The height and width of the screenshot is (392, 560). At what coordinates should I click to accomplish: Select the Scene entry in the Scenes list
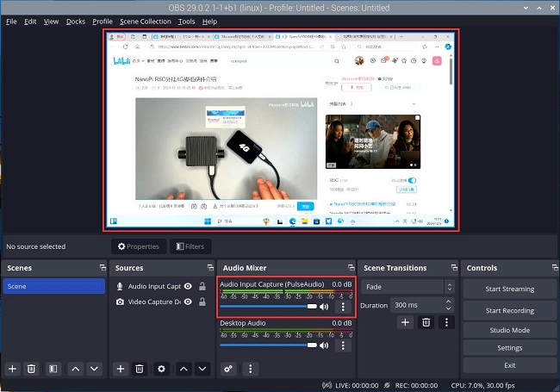click(54, 286)
